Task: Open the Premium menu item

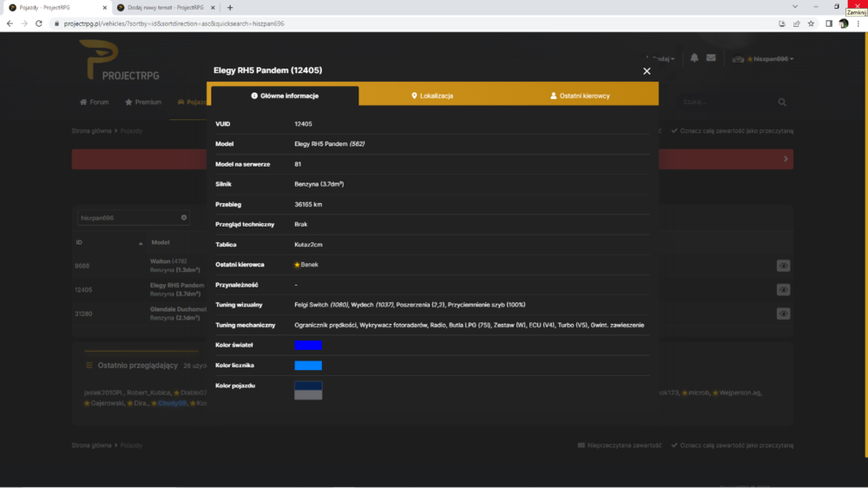Action: click(x=143, y=102)
